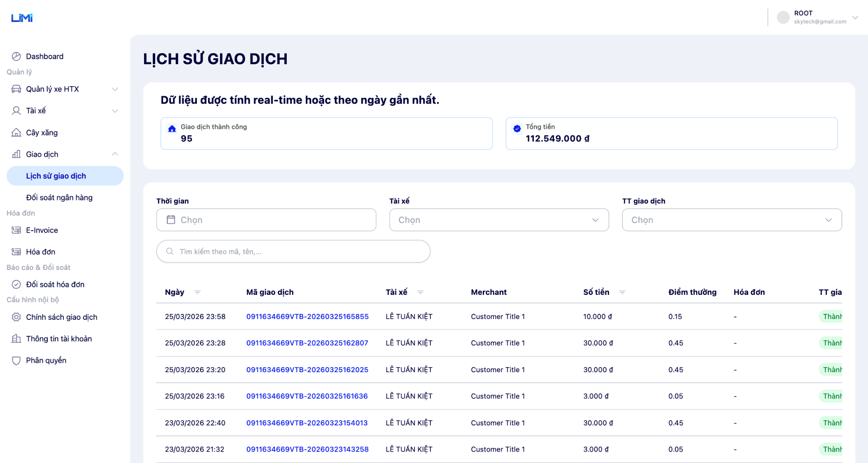Click the 10.000 đ amount cell
This screenshot has width=868, height=463.
598,316
